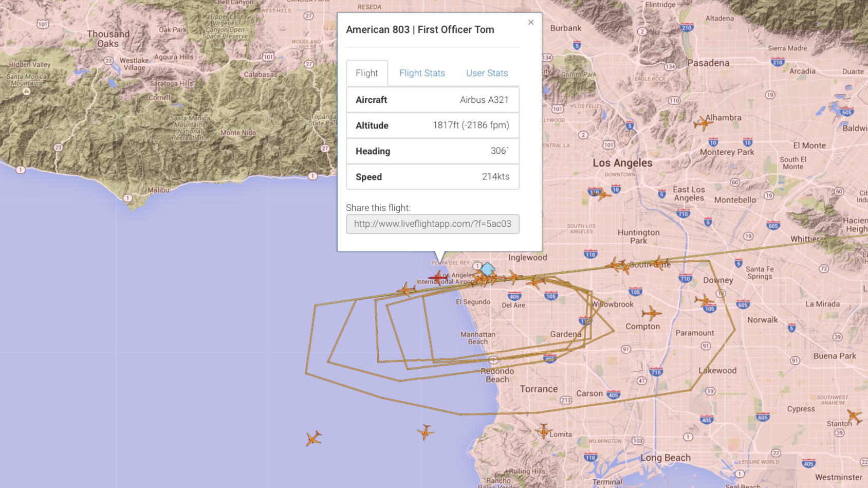The width and height of the screenshot is (868, 488).
Task: Click the Thousand Oaks map label
Action: tap(108, 39)
